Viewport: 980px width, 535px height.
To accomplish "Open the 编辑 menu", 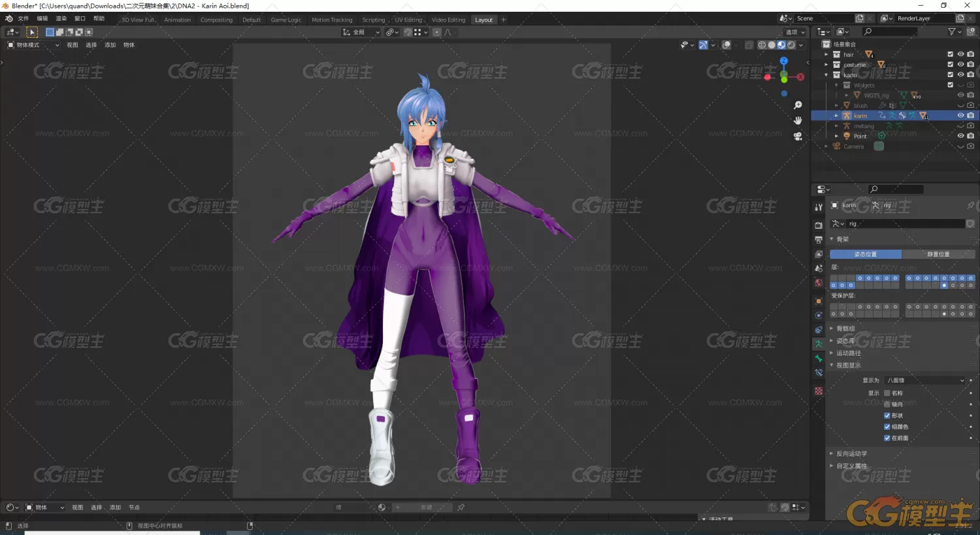I will [x=42, y=19].
